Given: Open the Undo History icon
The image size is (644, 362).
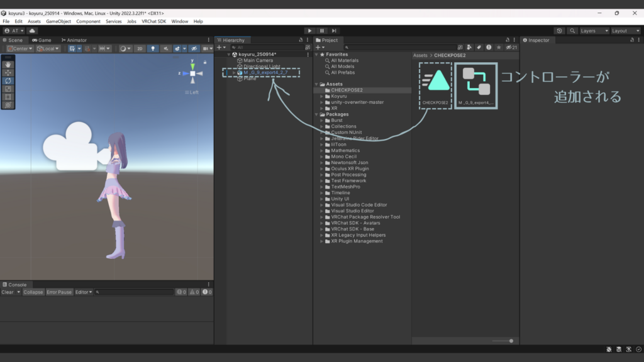Looking at the screenshot, I should (x=560, y=30).
